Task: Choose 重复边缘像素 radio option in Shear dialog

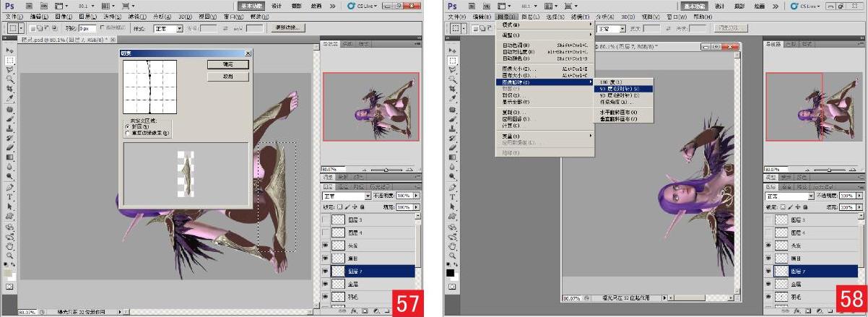Action: [x=128, y=133]
